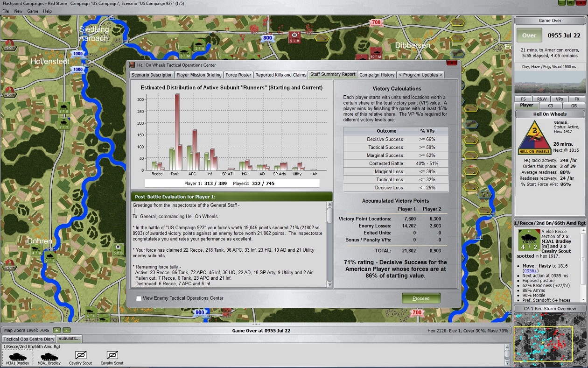Click the upper 1000 victory marker near Hollenstedt
Viewport: 588px width, 368px height.
tap(77, 54)
